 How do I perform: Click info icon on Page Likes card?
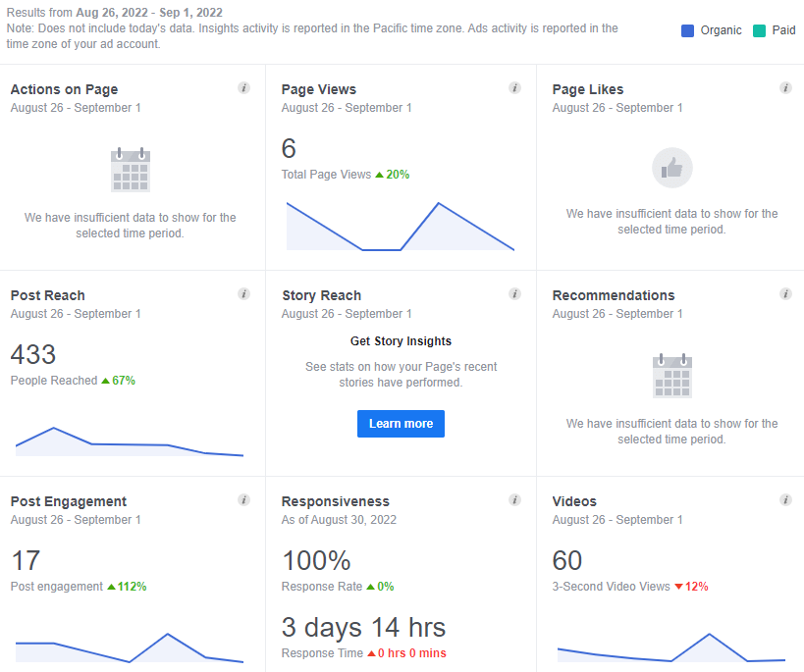point(785,88)
